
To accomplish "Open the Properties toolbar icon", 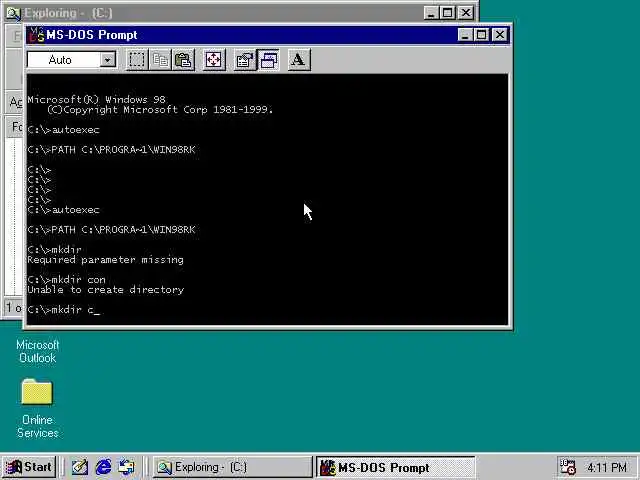I will pyautogui.click(x=244, y=60).
